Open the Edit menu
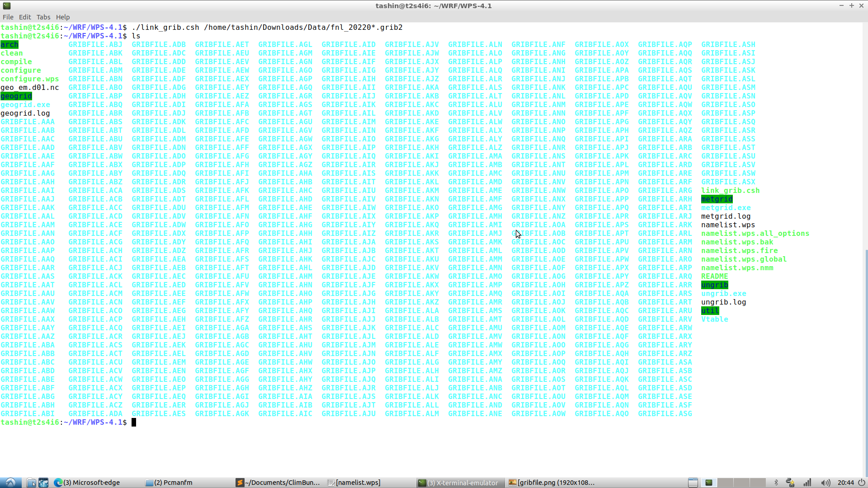This screenshot has height=488, width=868. (x=25, y=17)
